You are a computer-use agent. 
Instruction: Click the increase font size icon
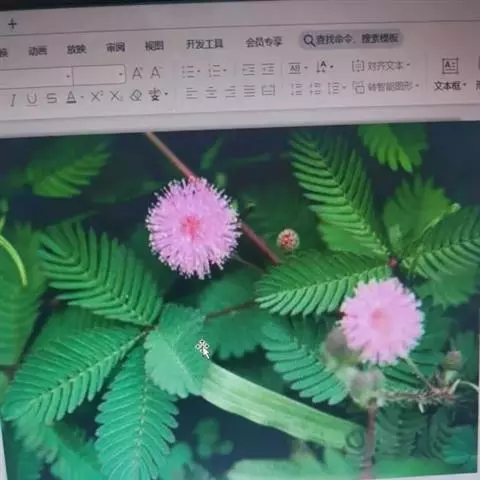click(x=137, y=73)
